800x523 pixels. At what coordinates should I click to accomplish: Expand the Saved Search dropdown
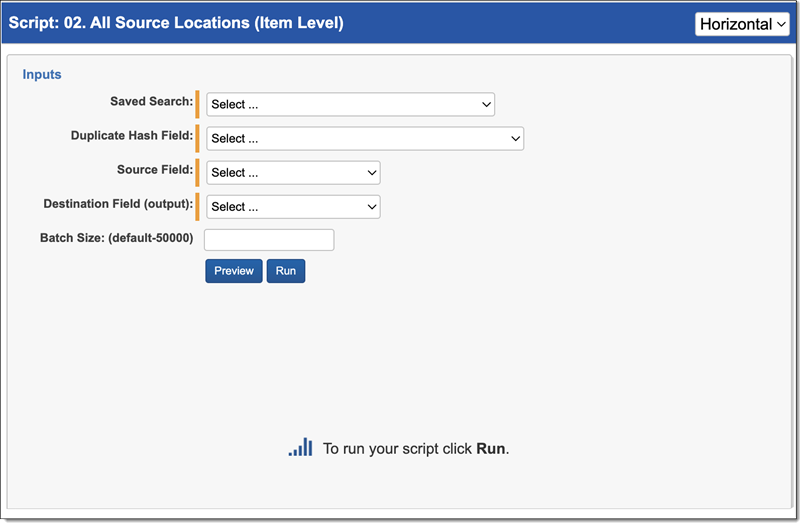click(350, 104)
